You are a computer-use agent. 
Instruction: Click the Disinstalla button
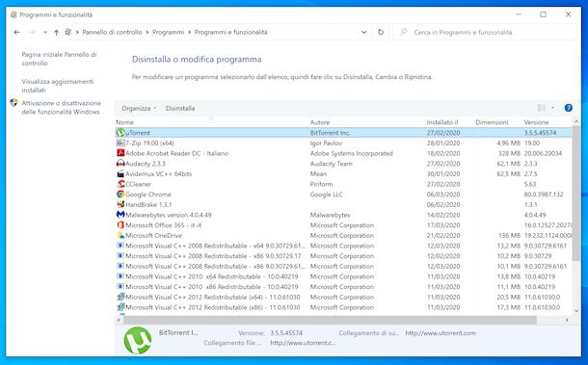[180, 108]
